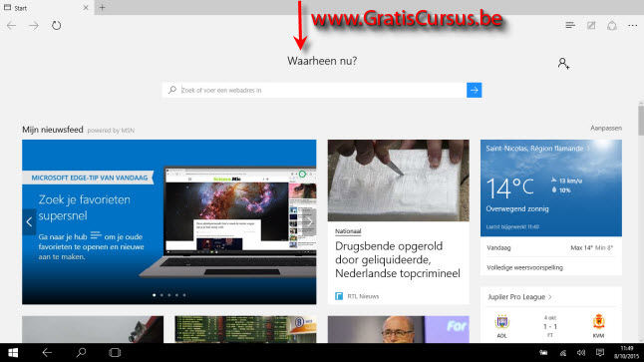644x362 pixels.
Task: Open the More actions ellipsis menu
Action: click(632, 26)
